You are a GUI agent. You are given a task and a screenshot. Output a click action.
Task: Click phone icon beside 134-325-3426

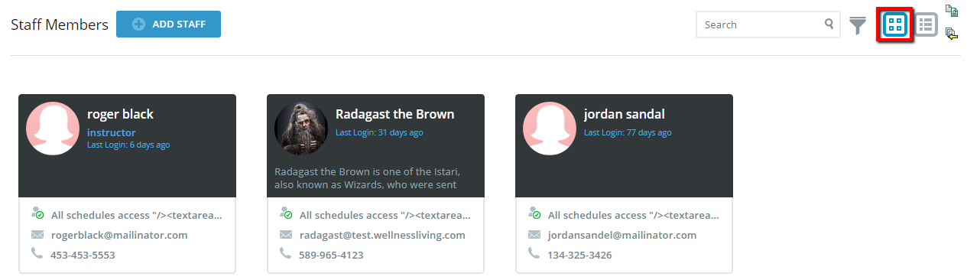534,252
